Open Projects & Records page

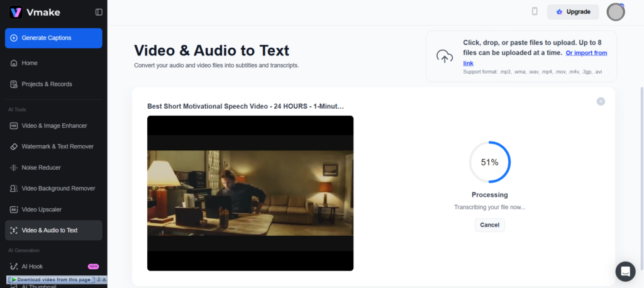click(x=47, y=84)
